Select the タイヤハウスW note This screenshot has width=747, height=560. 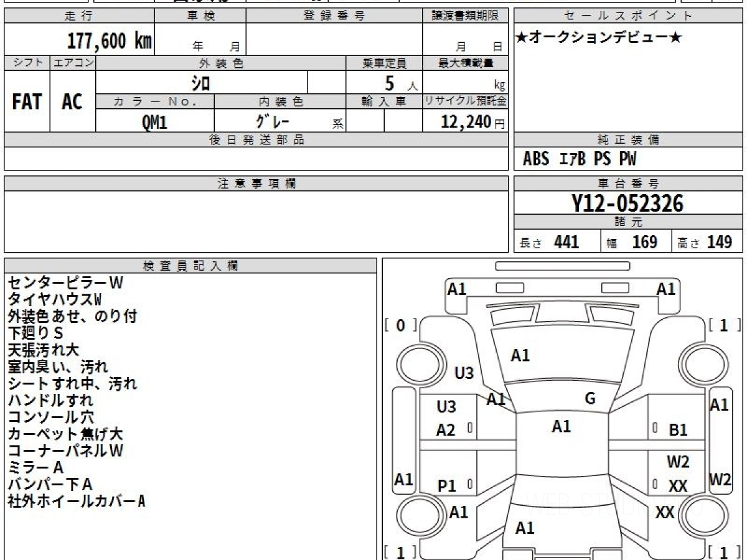(x=55, y=299)
